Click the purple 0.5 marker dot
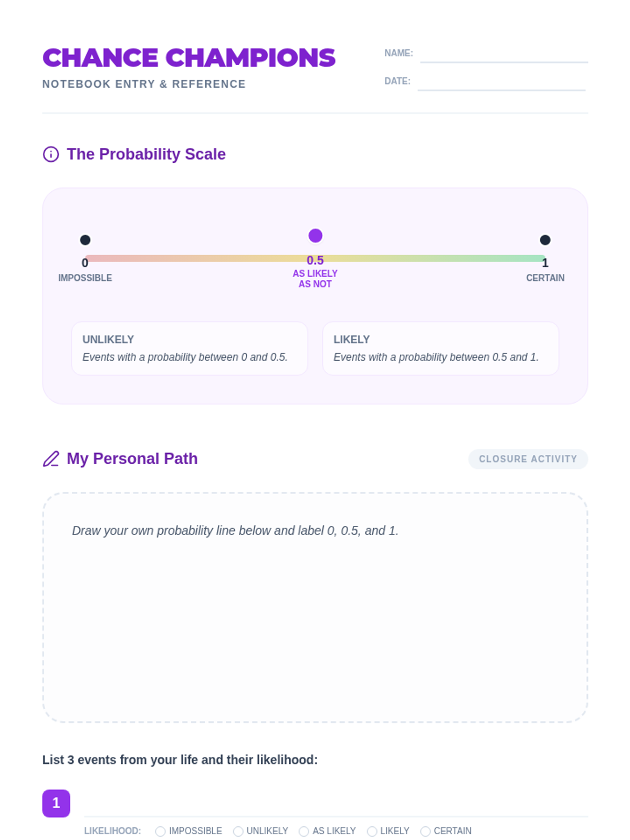 (315, 236)
